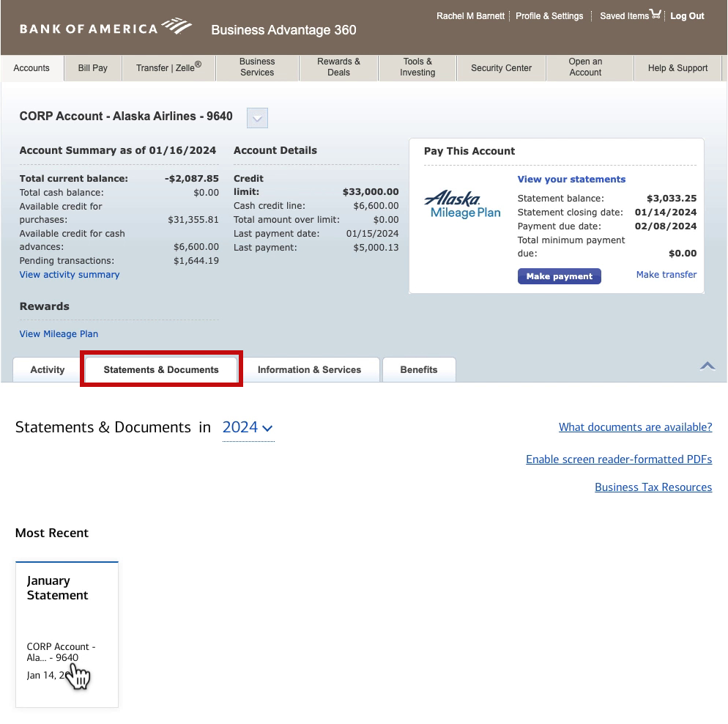Click the cash credit line value $6,600.00
The width and height of the screenshot is (728, 724).
376,206
